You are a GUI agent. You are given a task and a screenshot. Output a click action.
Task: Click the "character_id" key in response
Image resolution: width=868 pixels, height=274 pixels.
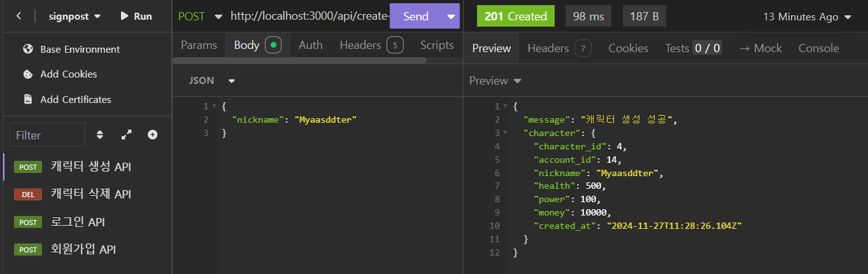pos(570,147)
